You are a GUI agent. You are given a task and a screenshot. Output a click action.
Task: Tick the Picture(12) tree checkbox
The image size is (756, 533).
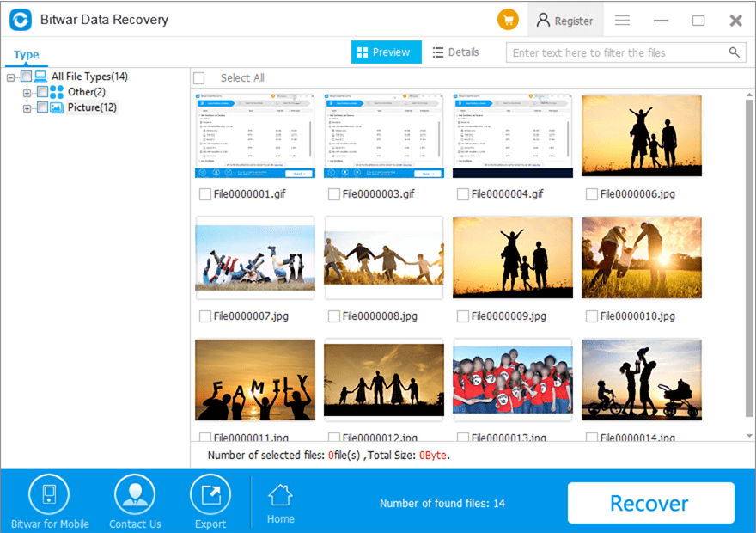point(42,107)
